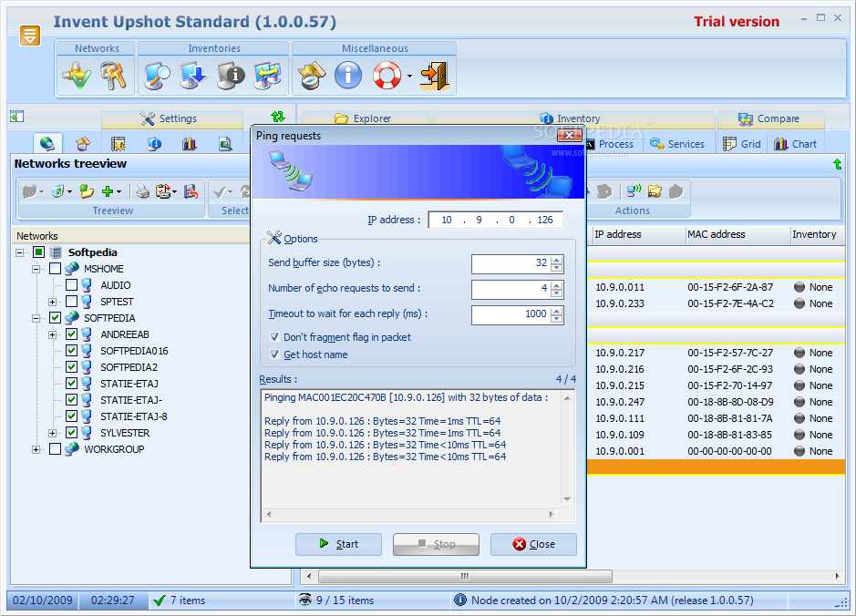The height and width of the screenshot is (616, 856).
Task: Click the Stop button
Action: (x=436, y=544)
